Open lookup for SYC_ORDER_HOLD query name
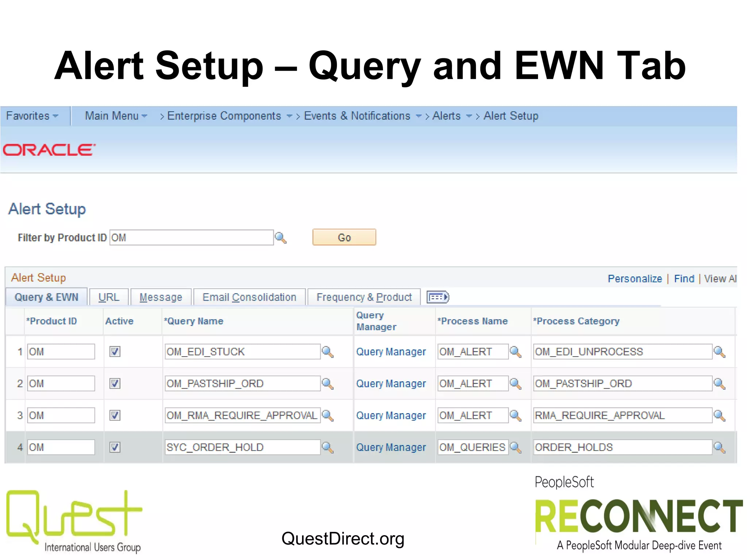747x560 pixels. pos(328,447)
